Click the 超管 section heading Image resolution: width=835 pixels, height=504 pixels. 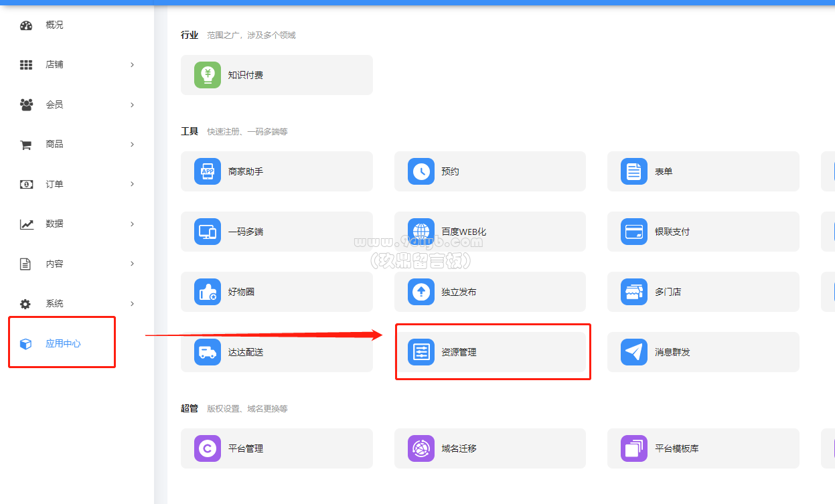point(189,408)
